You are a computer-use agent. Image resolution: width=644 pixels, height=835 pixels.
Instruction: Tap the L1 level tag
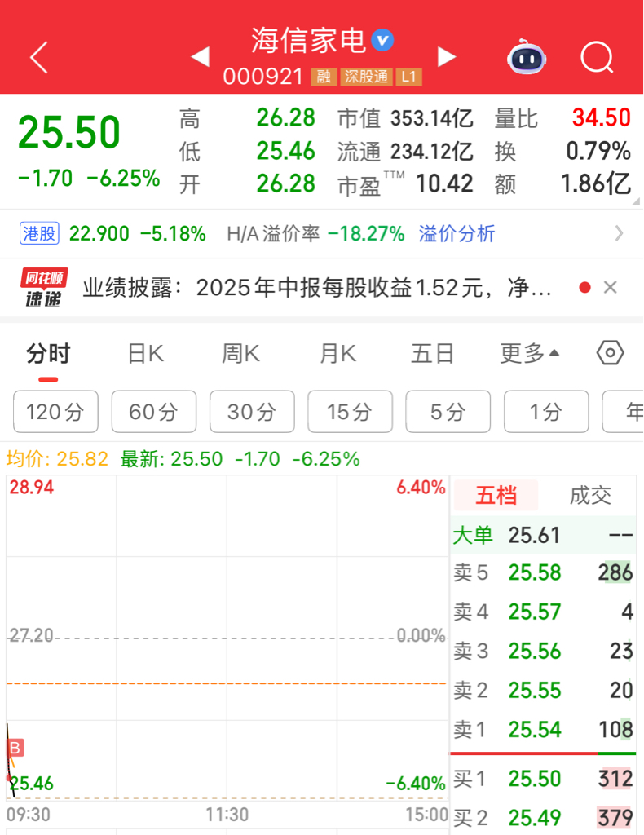(408, 77)
